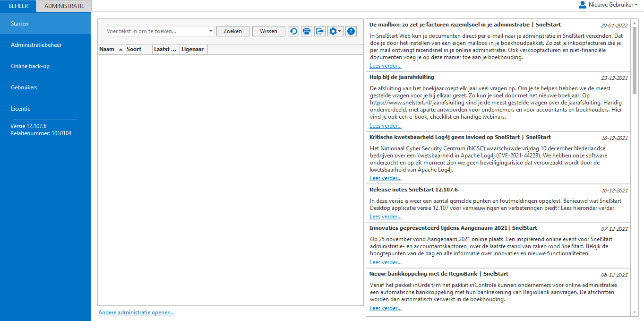
Task: Open 'Lees verder...' under Log4j article
Action: 386,178
